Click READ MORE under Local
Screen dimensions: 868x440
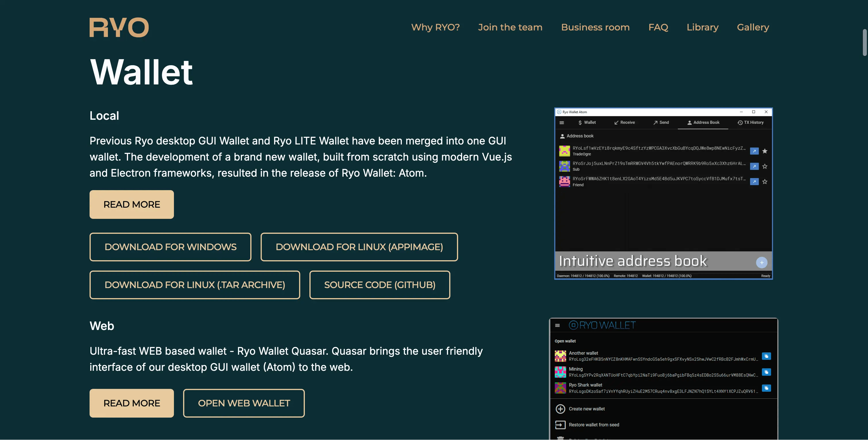[132, 204]
